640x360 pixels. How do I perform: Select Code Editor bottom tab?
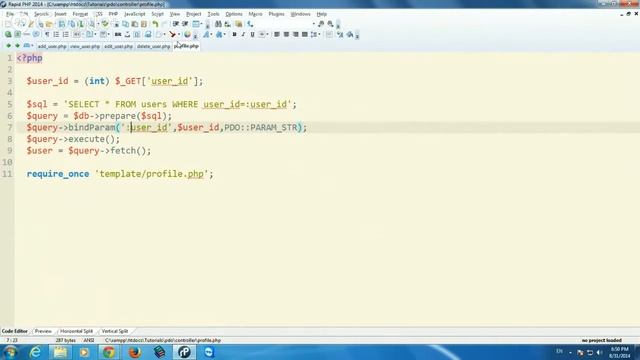tap(15, 331)
